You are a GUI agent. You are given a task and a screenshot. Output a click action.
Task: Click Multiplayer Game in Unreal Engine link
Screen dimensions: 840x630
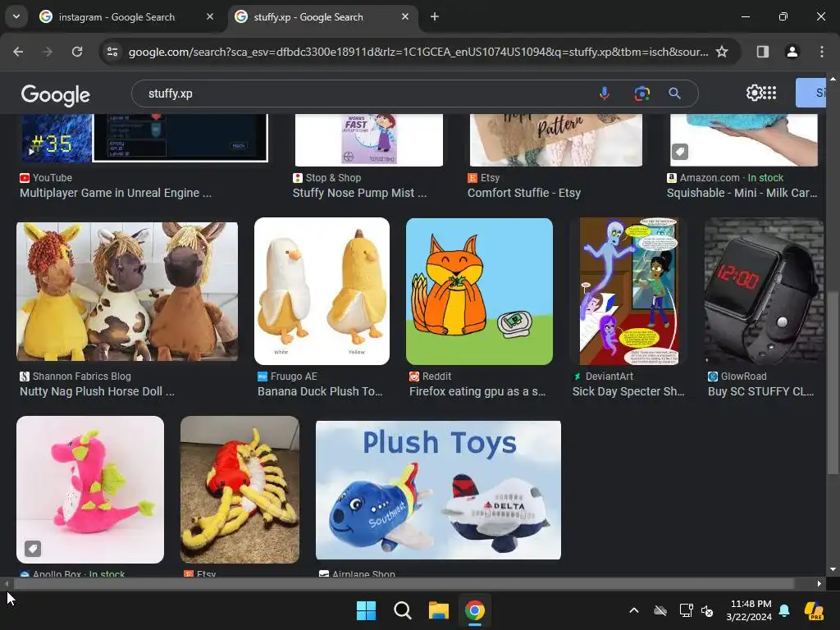(116, 193)
